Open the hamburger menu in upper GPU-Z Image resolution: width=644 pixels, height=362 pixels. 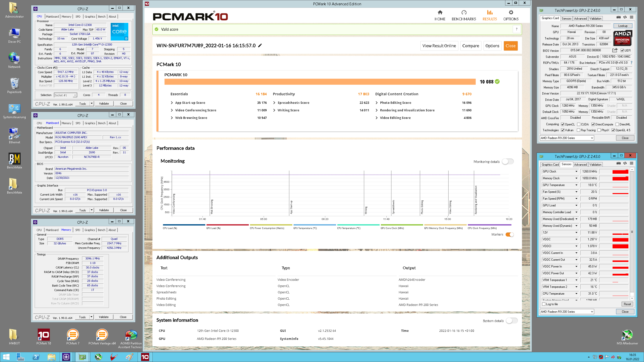[x=632, y=17]
